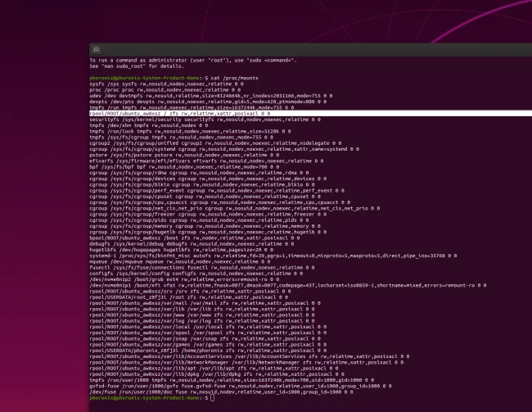
Task: Click the cgroup memory line
Action: pyautogui.click(x=205, y=226)
